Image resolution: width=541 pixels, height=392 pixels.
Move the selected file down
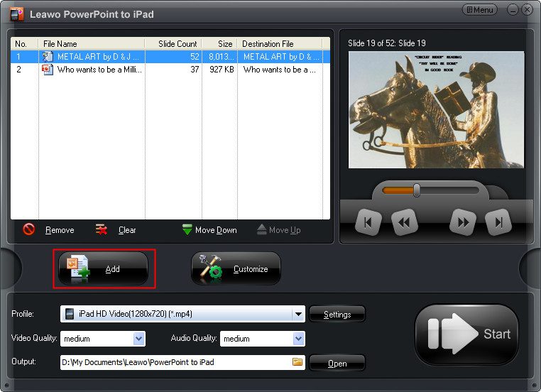pos(211,230)
